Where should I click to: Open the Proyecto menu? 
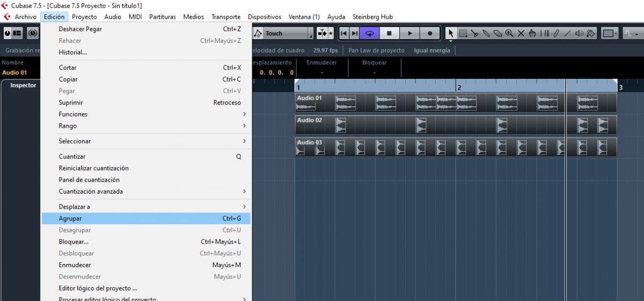(x=84, y=17)
